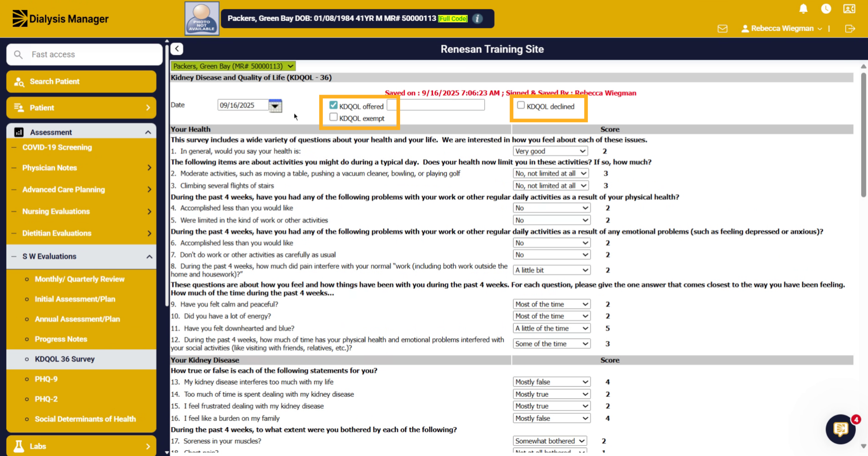868x456 pixels.
Task: Open the chat support bubble icon
Action: click(x=841, y=429)
